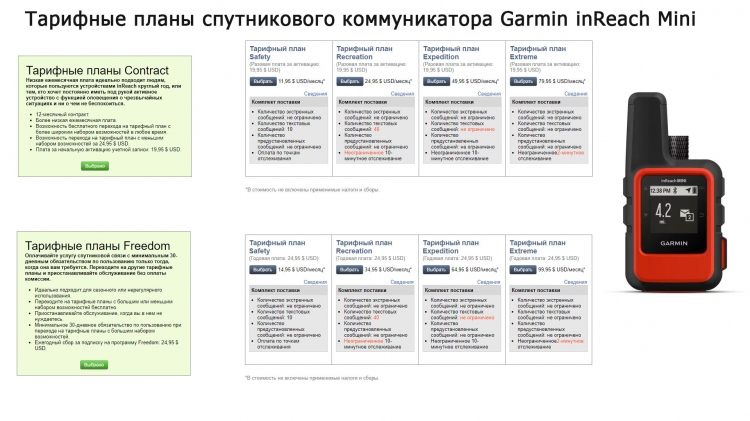The height and width of the screenshot is (421, 750).
Task: Open Сведения link of 79,95 $ Extreme plan
Action: coord(575,94)
